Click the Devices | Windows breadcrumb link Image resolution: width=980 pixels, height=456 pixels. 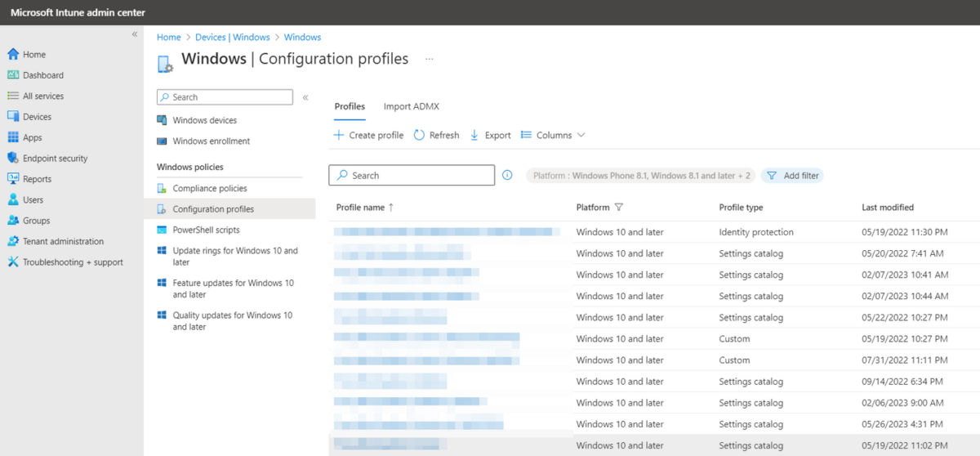coord(232,37)
